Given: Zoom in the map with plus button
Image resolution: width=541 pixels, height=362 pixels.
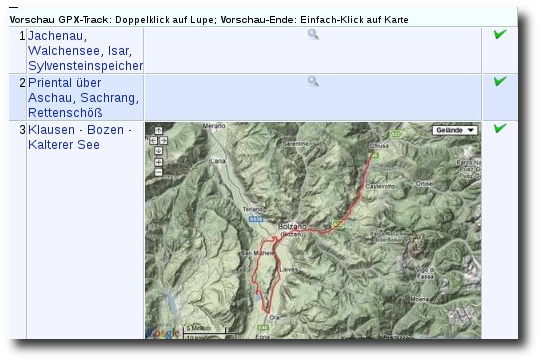Looking at the screenshot, I should (x=158, y=162).
